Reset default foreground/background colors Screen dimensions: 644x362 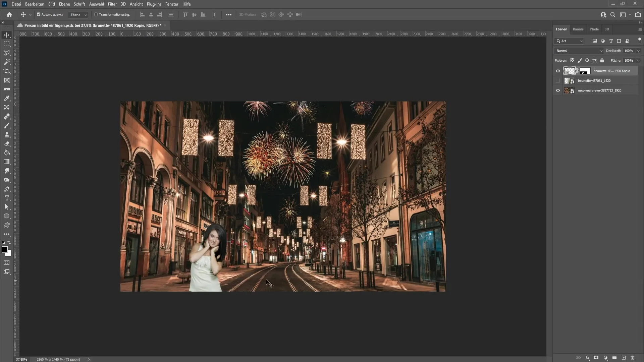tap(3, 242)
